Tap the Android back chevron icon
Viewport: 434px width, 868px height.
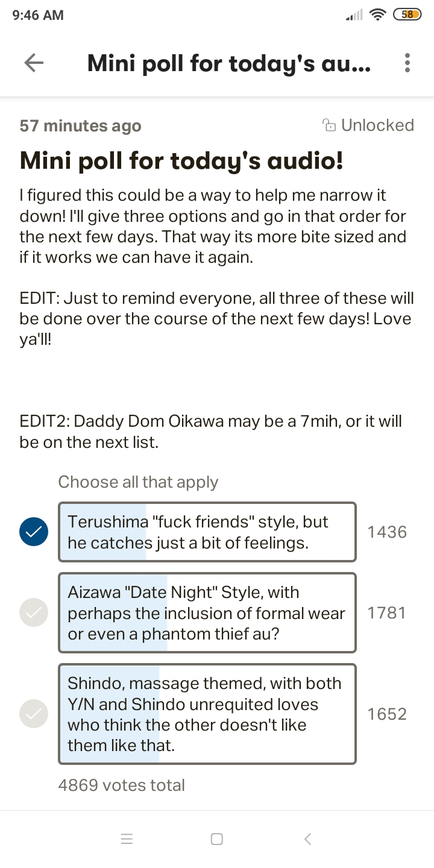click(x=307, y=838)
